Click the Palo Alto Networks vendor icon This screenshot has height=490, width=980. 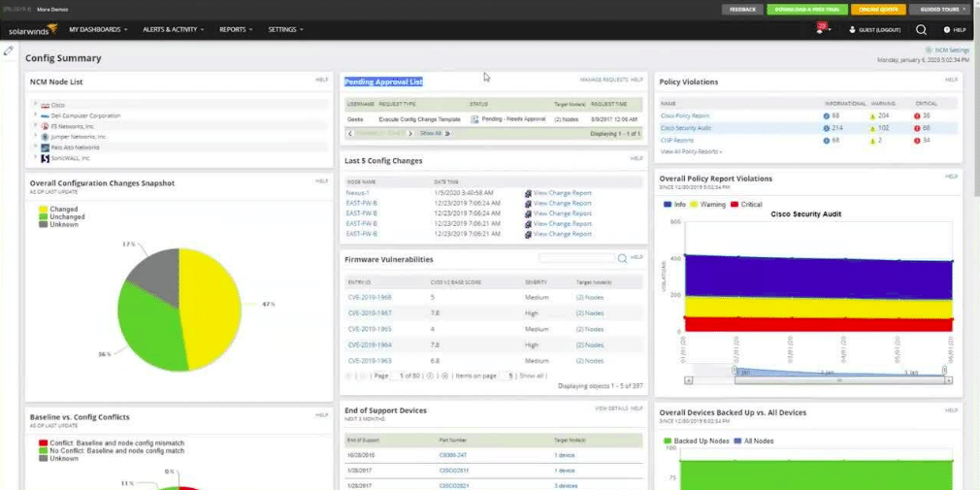[x=45, y=147]
